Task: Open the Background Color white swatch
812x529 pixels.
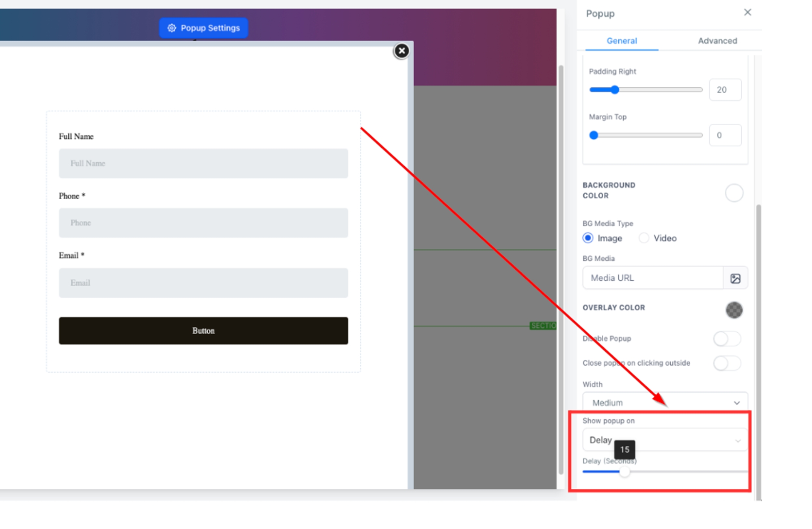Action: [x=734, y=193]
